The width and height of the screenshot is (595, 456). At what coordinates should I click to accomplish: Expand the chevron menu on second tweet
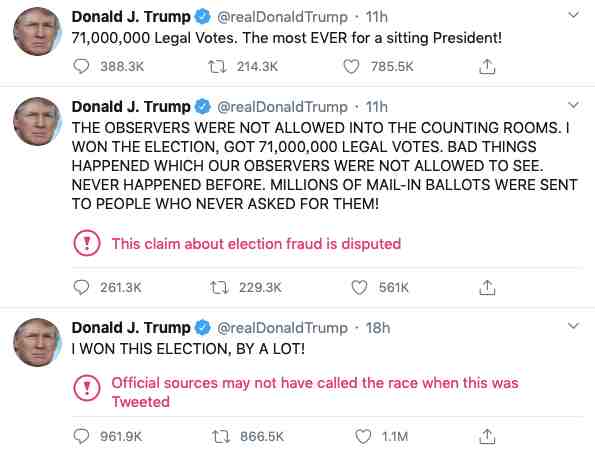coord(573,105)
